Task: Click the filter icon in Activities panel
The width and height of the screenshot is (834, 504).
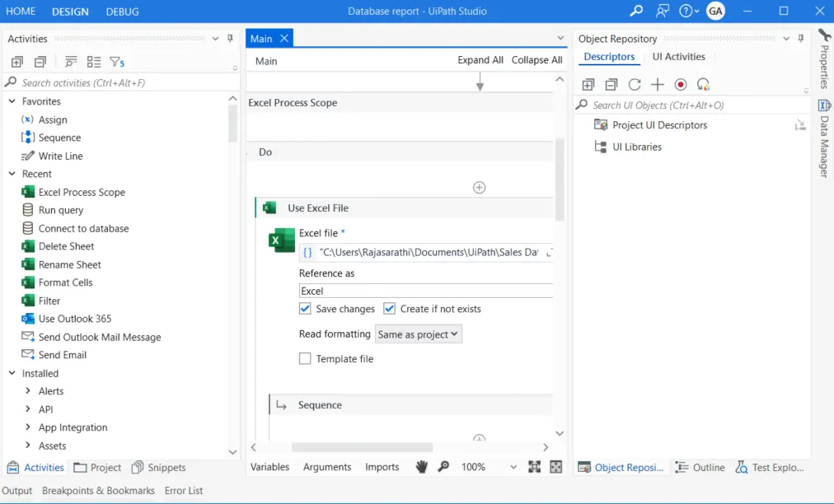Action: click(x=116, y=63)
